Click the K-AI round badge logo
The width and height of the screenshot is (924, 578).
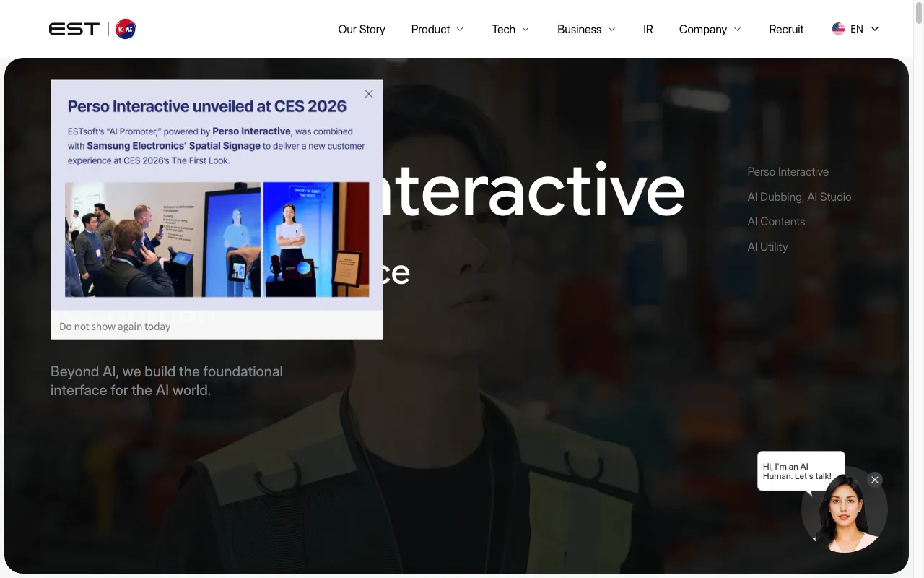(x=126, y=29)
